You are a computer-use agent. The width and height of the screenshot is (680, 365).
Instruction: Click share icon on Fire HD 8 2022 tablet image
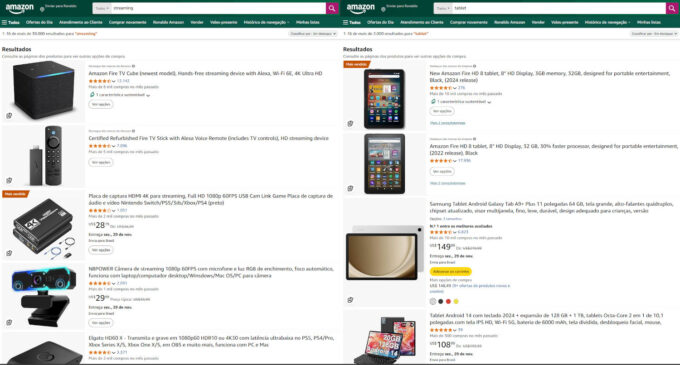coord(350,189)
